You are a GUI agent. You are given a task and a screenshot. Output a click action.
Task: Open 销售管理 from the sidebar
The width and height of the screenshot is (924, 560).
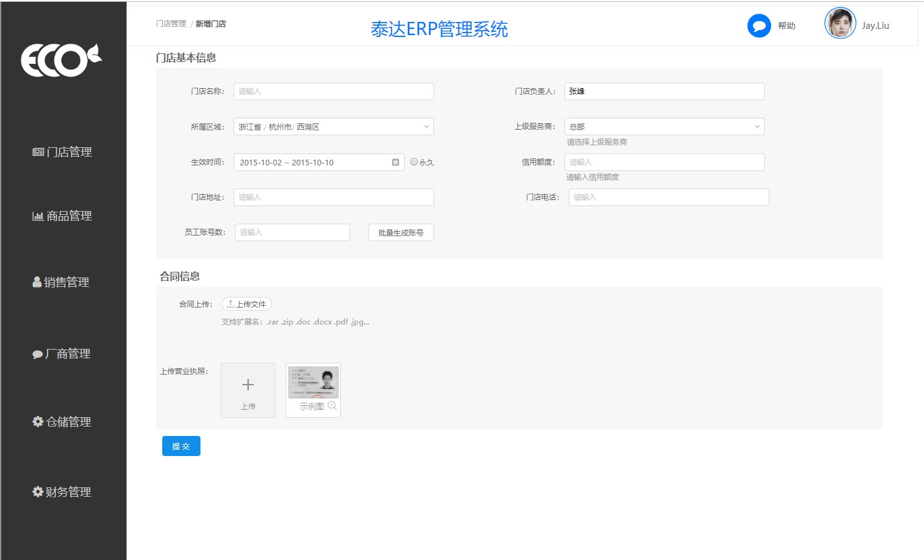37,282
